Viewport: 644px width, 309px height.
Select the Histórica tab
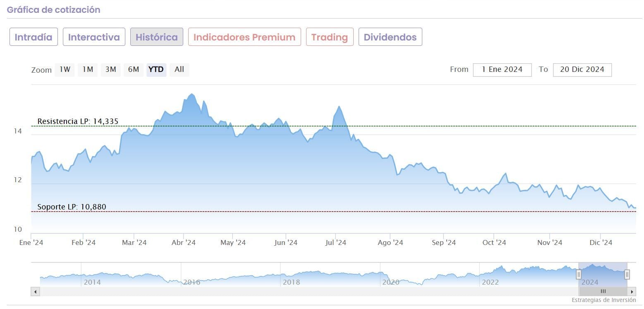tap(157, 37)
